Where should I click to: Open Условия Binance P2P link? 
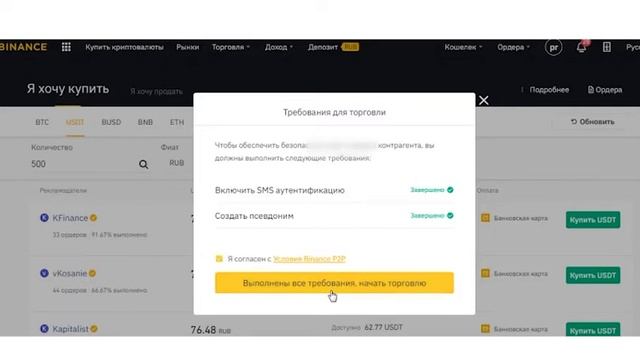(309, 259)
